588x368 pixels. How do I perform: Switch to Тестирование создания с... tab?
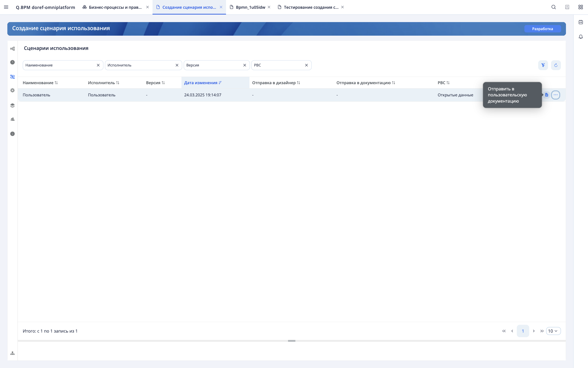(311, 7)
